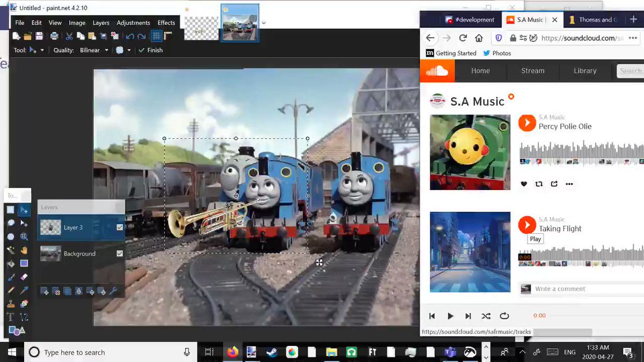Click the Crop to selection icon

tap(103, 36)
